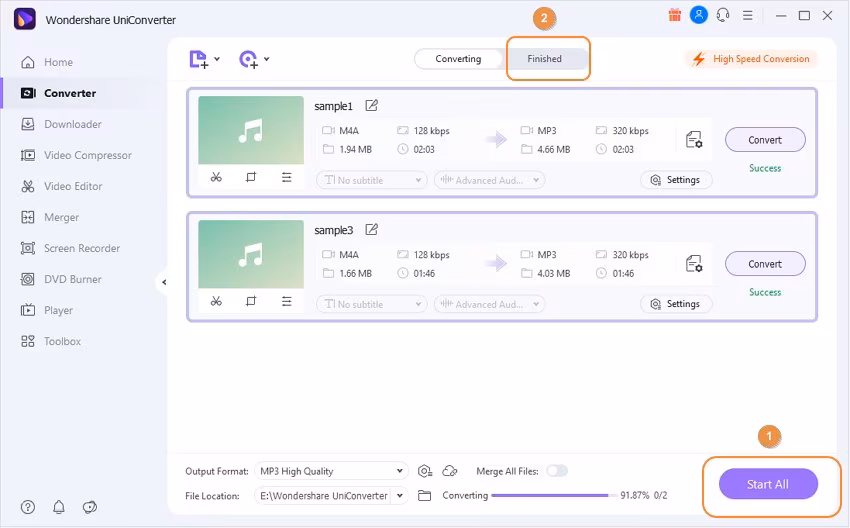Switch to the Converting tab
Viewport: 850px width, 528px height.
(458, 59)
